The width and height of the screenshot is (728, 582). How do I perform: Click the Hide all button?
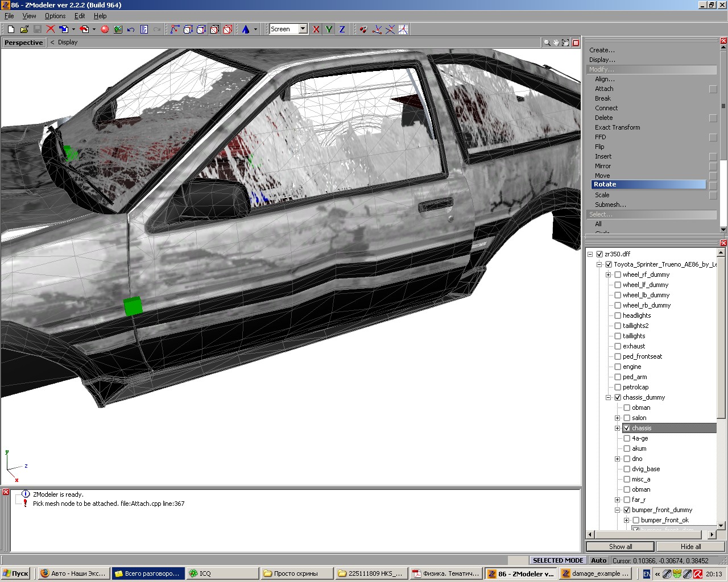point(690,546)
